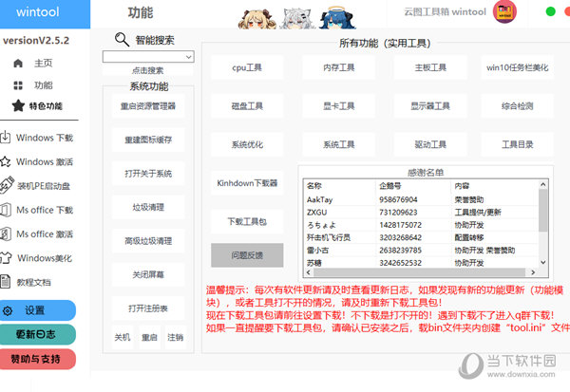Click the 设置 blue button

coord(36,310)
